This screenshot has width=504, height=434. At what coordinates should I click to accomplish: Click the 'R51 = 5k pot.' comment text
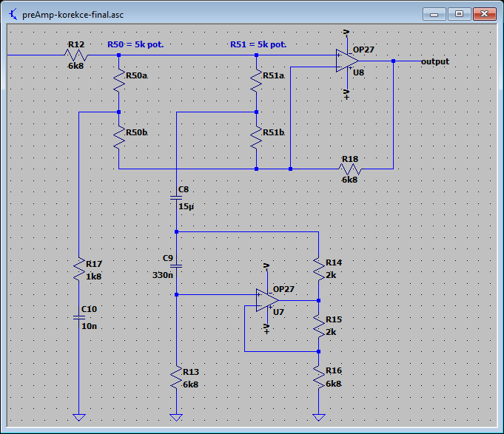(258, 44)
